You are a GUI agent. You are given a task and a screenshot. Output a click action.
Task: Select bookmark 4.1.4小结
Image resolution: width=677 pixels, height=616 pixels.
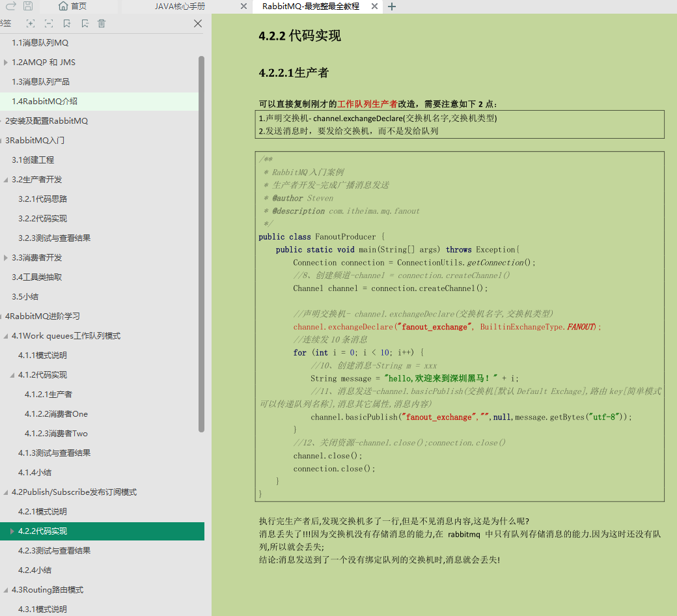tap(35, 473)
